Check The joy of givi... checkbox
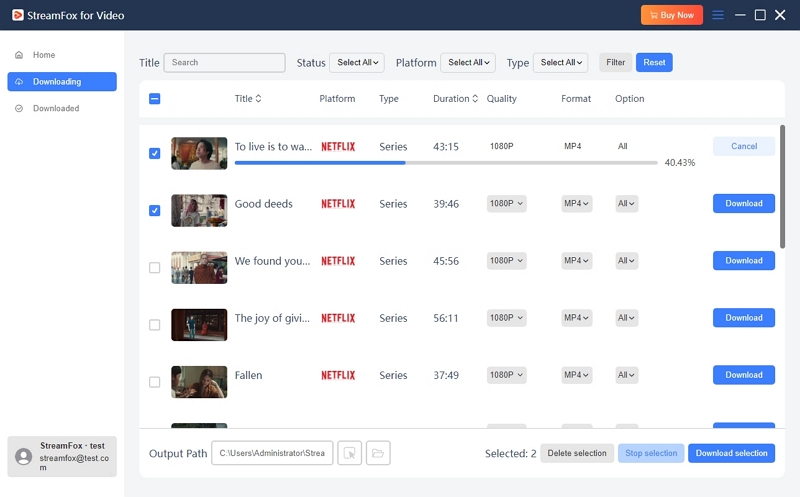Screen dimensions: 800x497 (155, 325)
